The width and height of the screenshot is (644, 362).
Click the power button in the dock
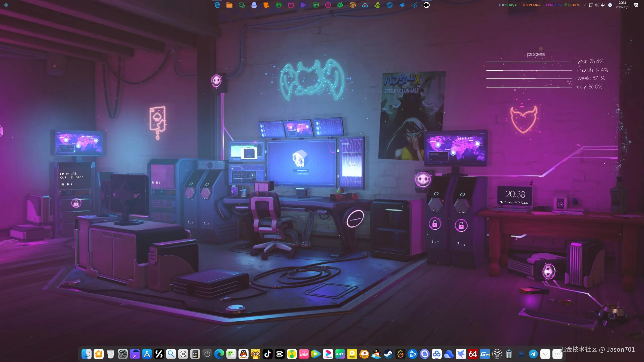(207, 354)
